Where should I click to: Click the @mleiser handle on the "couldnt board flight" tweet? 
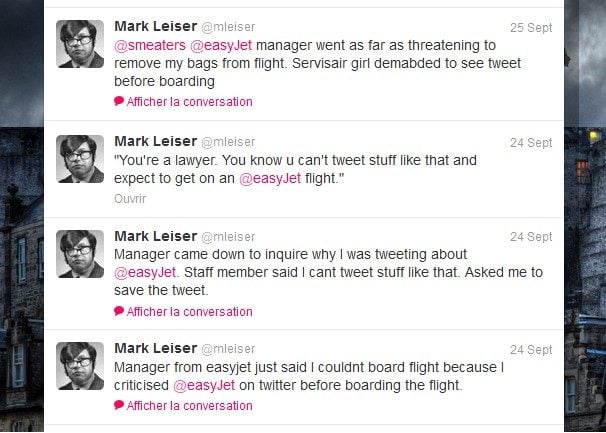point(228,350)
